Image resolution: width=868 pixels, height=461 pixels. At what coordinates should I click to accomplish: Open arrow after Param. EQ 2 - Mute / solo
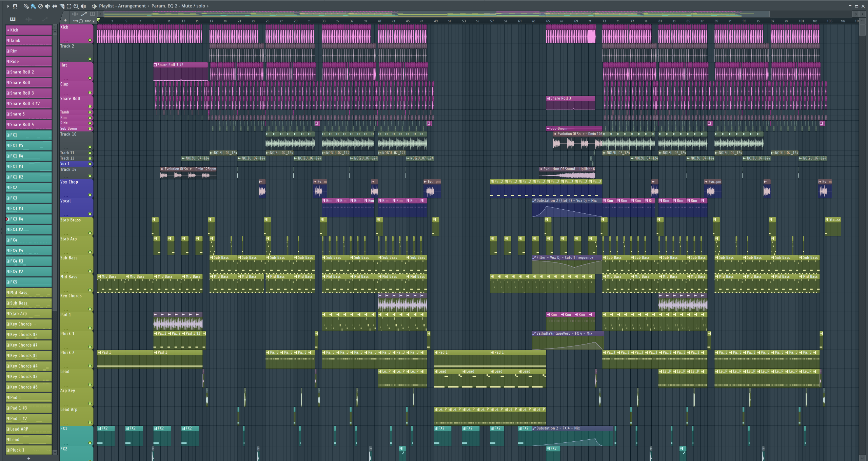[x=208, y=6]
